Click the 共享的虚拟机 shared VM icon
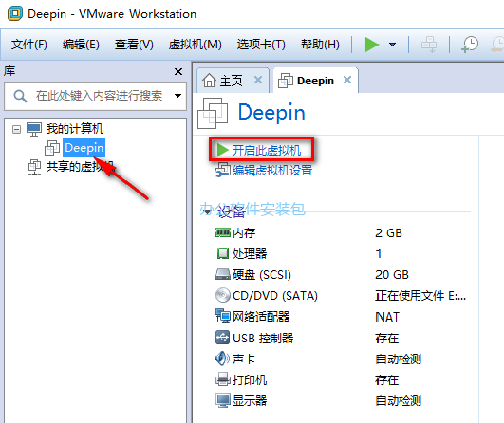This screenshot has width=504, height=423. point(34,167)
